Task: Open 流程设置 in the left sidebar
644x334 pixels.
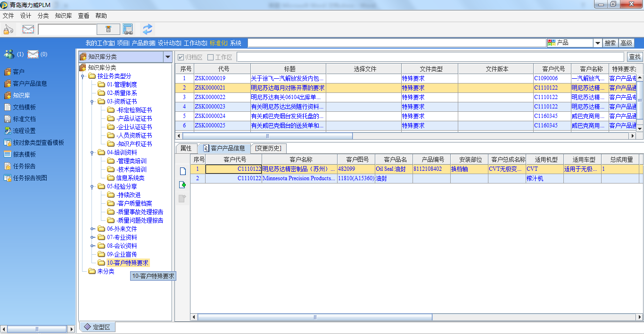Action: [24, 131]
